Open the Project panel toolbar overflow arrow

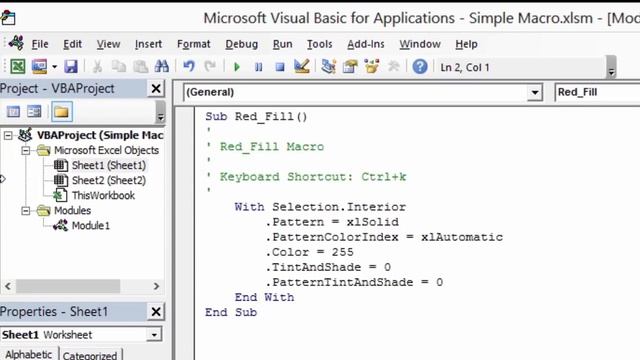click(x=160, y=112)
